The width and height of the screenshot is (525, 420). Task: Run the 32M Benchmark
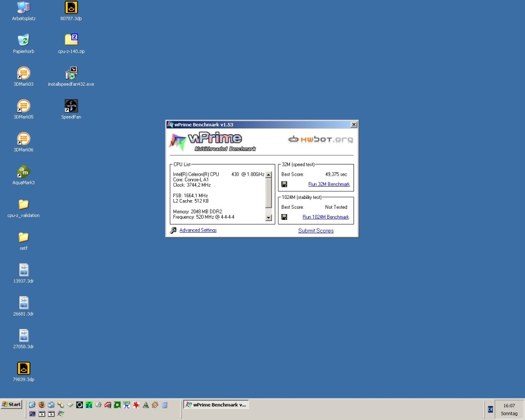pyautogui.click(x=329, y=184)
